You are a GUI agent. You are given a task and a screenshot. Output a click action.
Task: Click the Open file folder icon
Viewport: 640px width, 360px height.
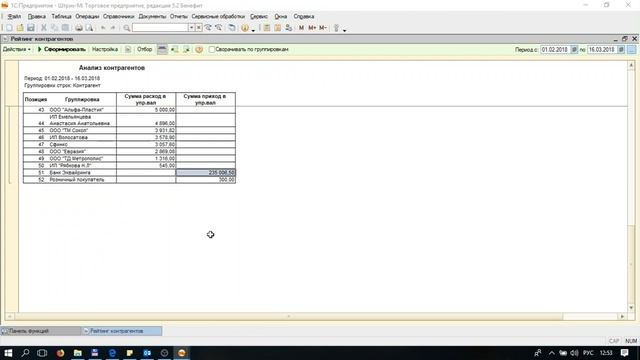click(20, 28)
